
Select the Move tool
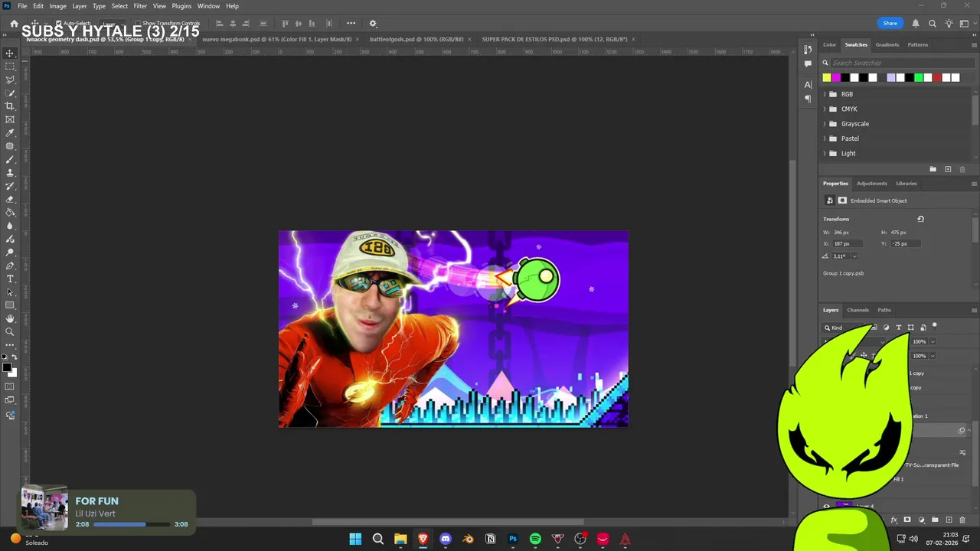[10, 53]
